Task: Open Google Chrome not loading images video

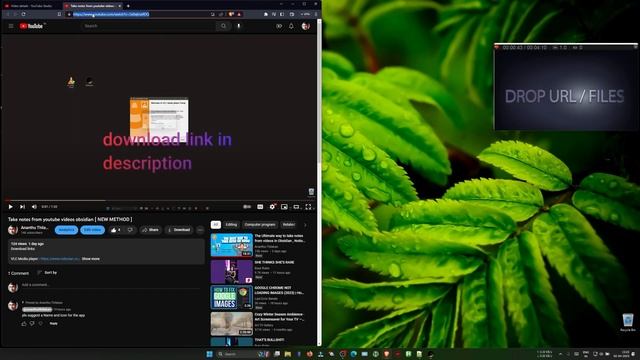Action: click(x=231, y=298)
